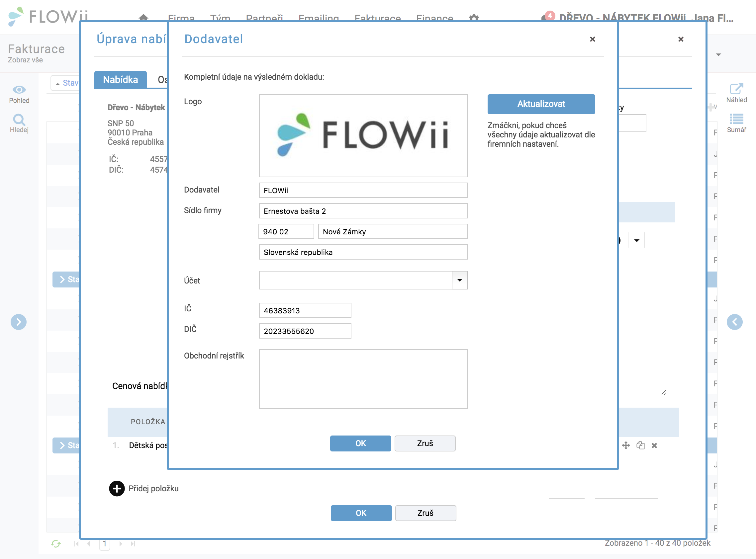
Task: Open the header dropdown arrow near top right
Action: click(x=718, y=54)
